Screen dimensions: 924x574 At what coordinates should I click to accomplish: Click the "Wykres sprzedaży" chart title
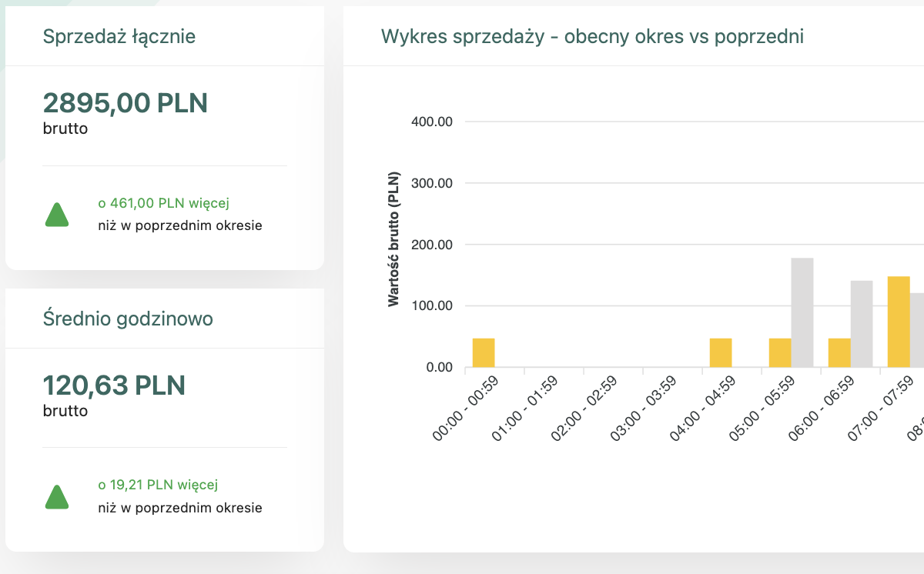pyautogui.click(x=592, y=36)
